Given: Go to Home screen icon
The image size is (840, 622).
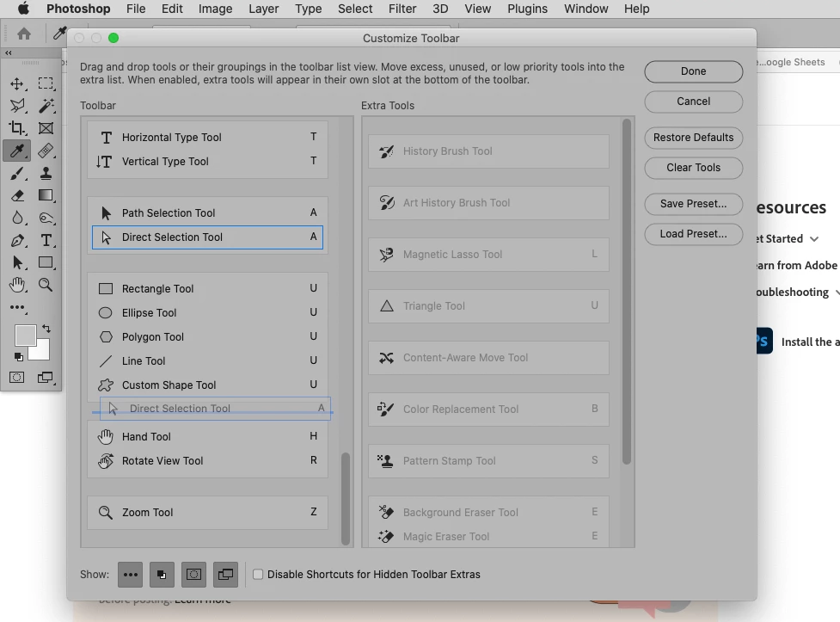Looking at the screenshot, I should pos(24,34).
